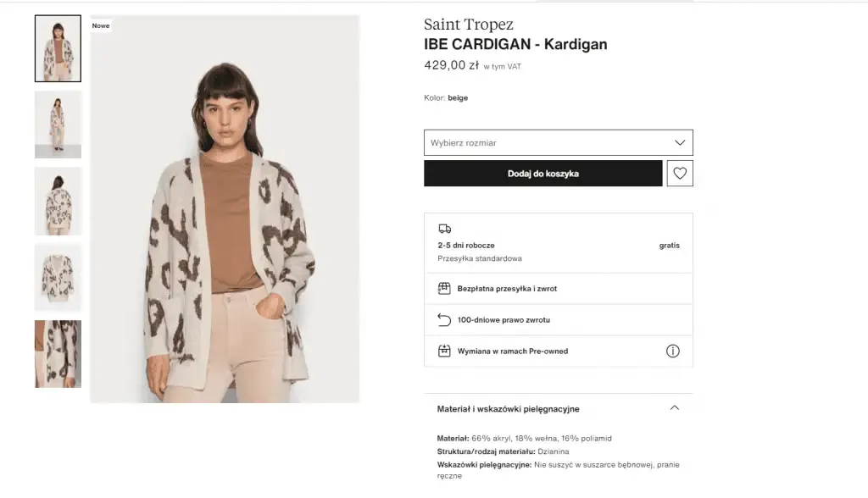This screenshot has width=868, height=498.
Task: Show the back-view third thumbnail
Action: point(58,201)
